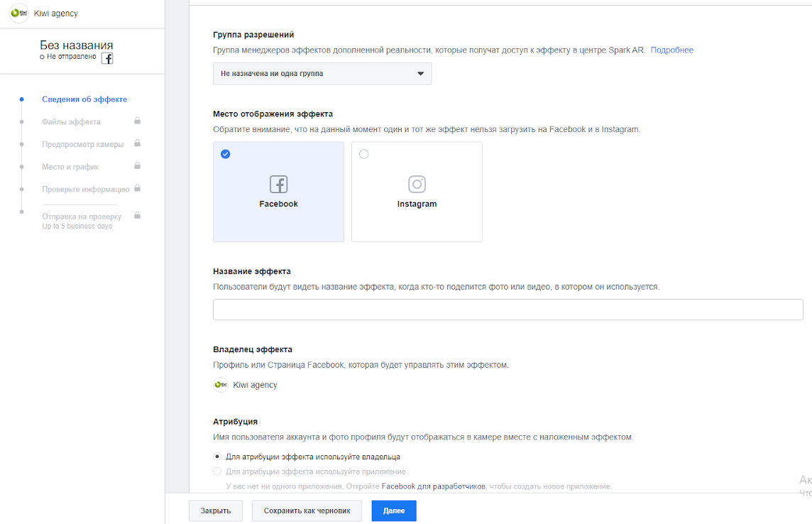Viewport: 812px width, 524px height.
Task: Click the Группа разрешений heading
Action: click(254, 35)
